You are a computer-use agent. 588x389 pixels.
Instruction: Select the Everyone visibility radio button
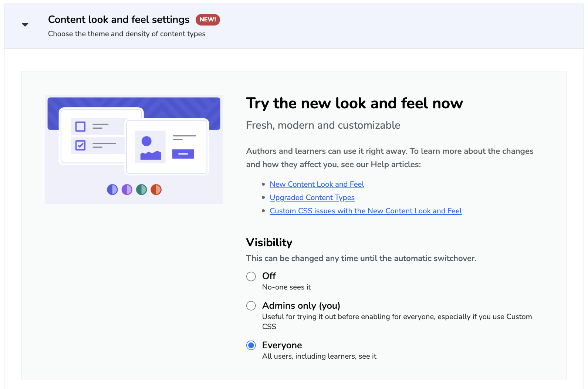click(251, 345)
